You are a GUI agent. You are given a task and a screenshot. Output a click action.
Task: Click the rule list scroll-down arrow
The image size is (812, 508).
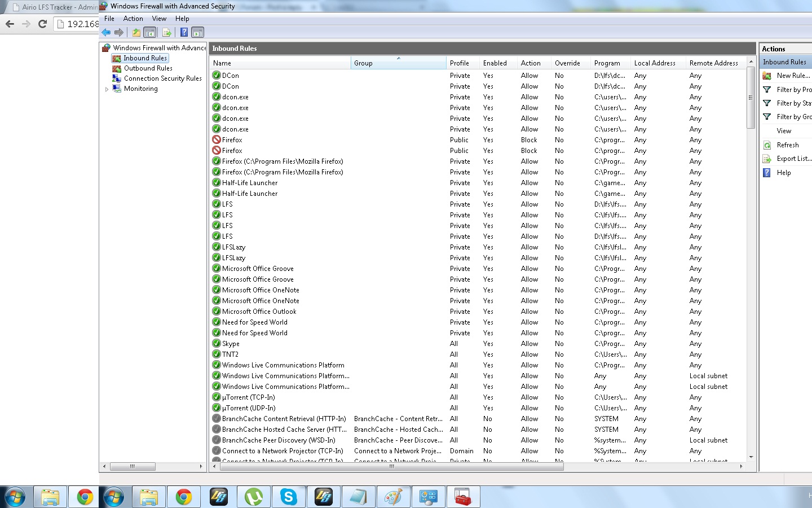pos(751,457)
